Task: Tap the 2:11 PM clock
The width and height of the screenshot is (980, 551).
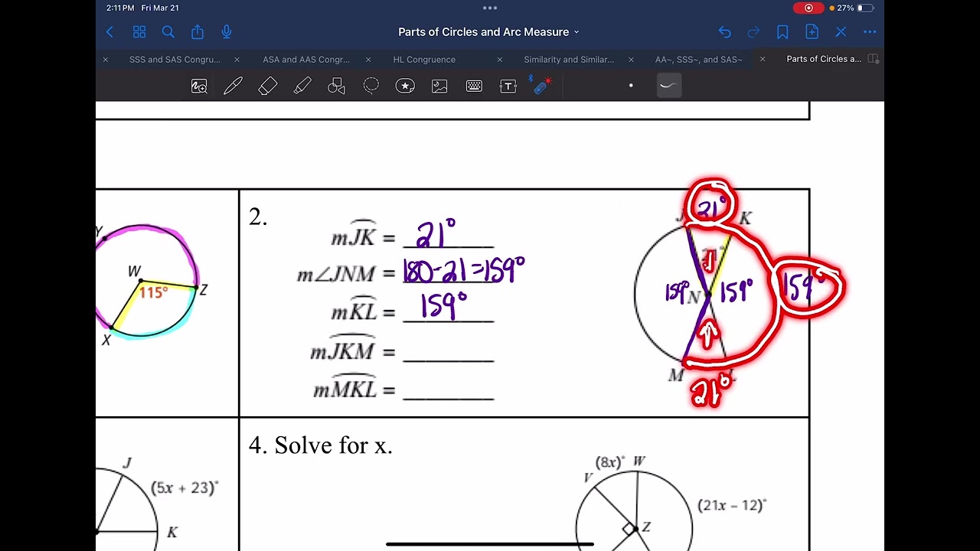Action: pos(120,8)
